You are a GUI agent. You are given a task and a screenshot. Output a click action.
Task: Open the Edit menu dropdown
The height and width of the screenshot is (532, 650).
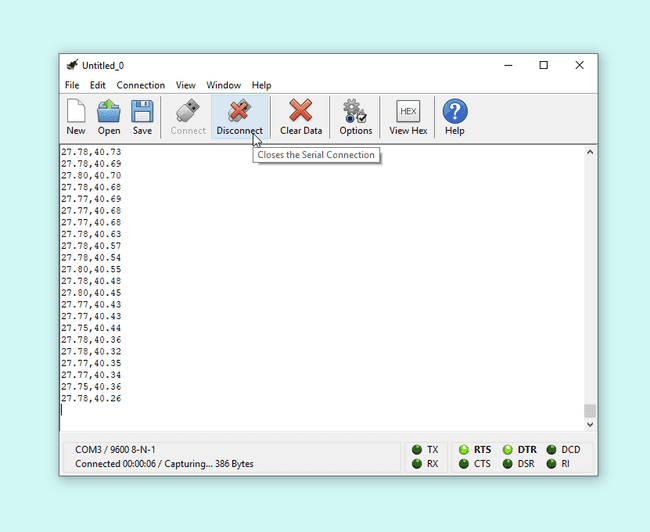(98, 85)
